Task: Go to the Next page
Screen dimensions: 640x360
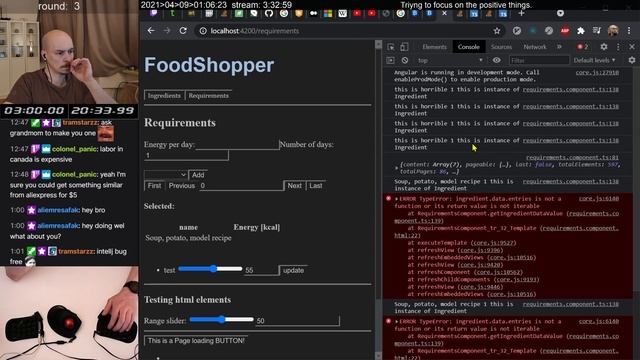Action: (x=294, y=186)
